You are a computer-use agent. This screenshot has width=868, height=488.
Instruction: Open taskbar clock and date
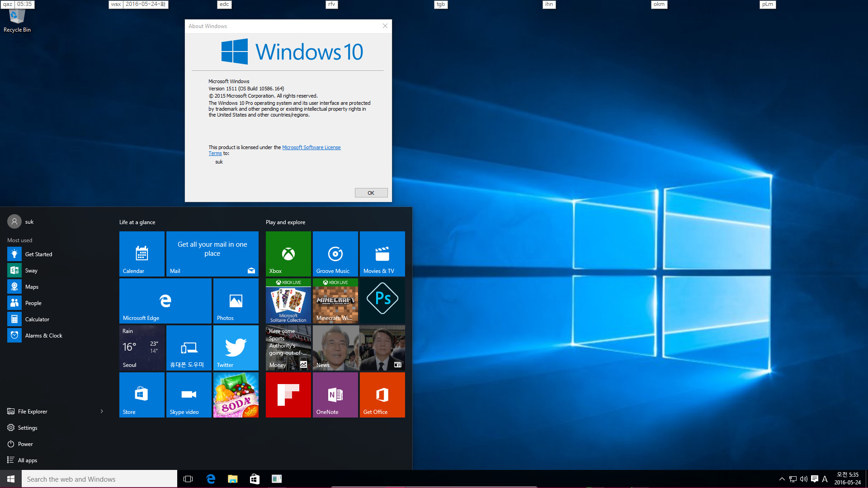[847, 479]
